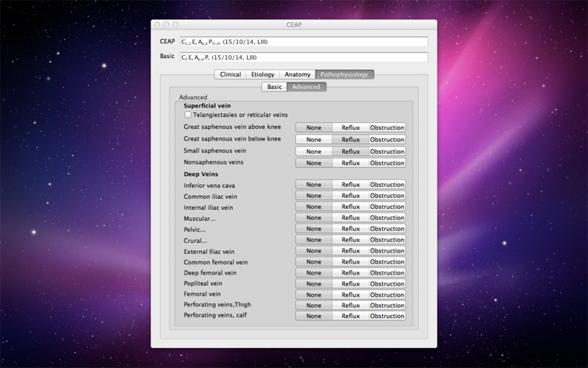Click the CEAP classification text field
Screen dimensions: 588x368
pos(304,42)
